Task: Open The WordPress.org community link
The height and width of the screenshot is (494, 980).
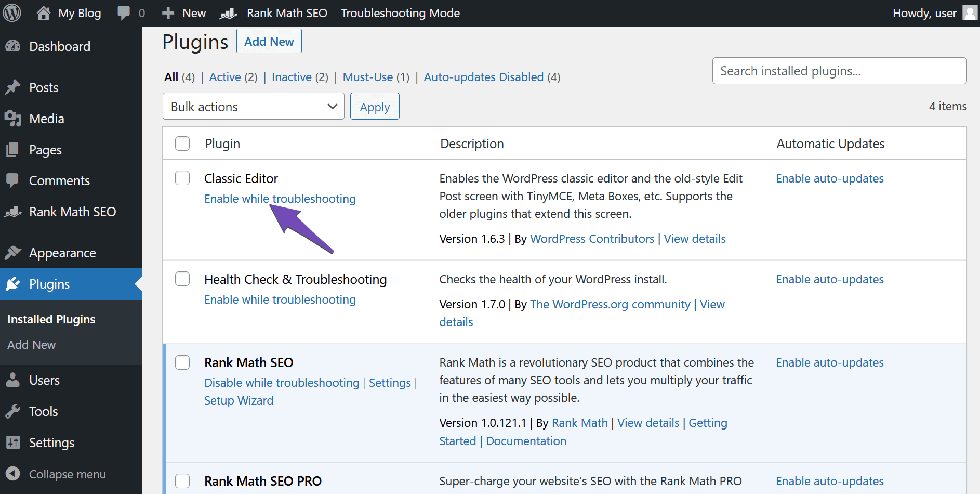Action: click(x=610, y=304)
